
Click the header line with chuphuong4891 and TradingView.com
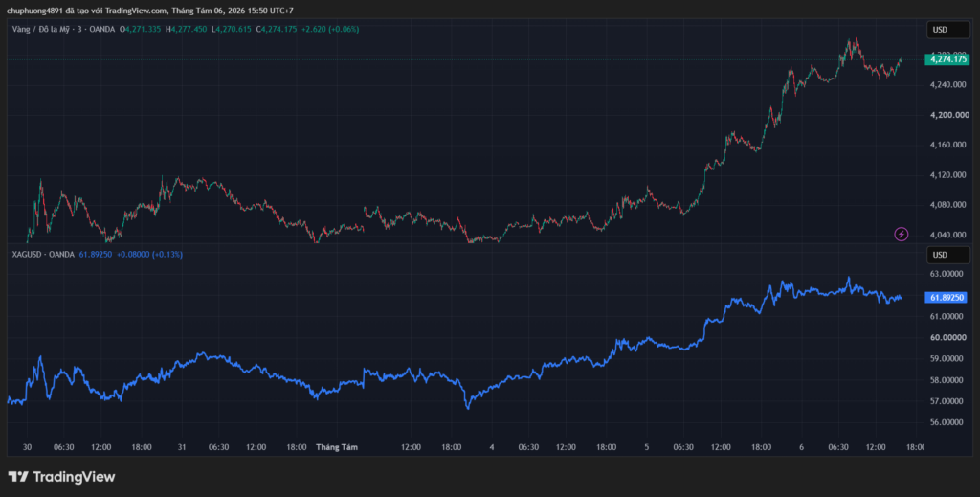(x=150, y=11)
